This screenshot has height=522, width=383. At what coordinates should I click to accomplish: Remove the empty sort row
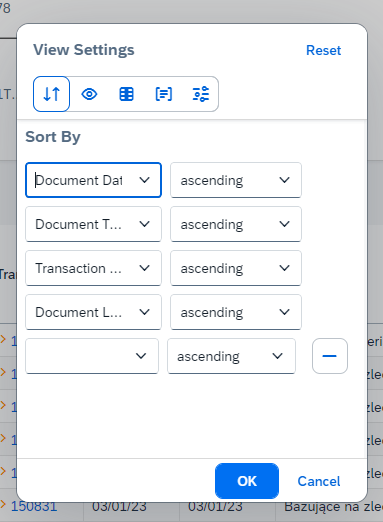330,356
